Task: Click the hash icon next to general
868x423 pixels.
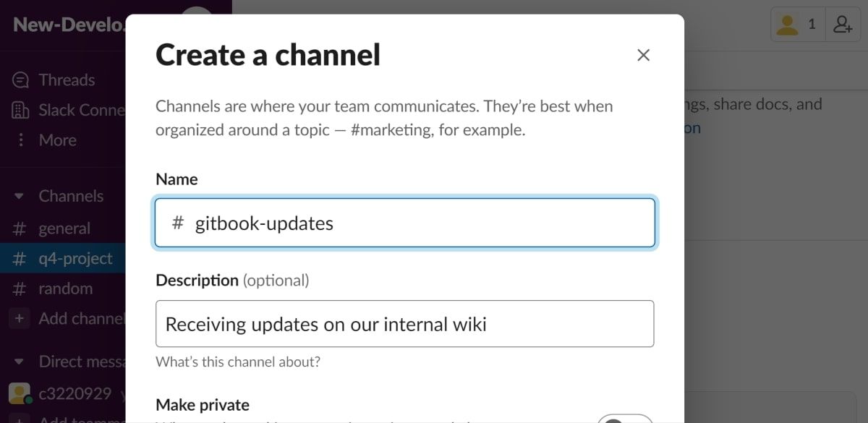Action: pos(20,229)
